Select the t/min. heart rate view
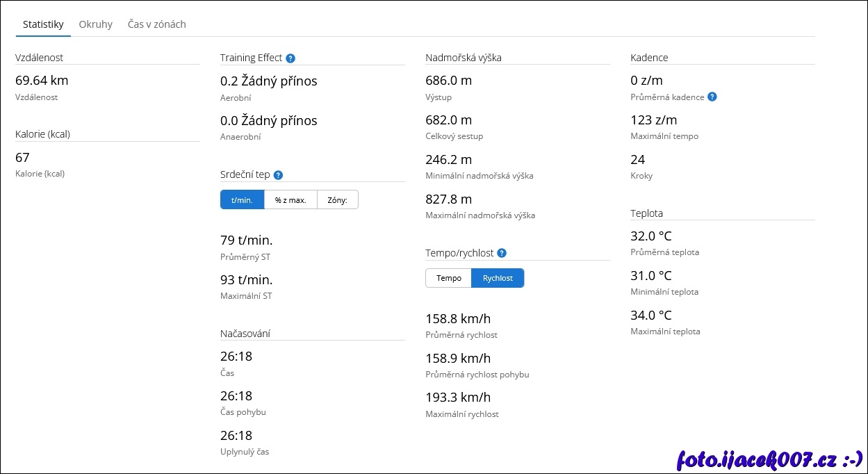Screen dimensions: 868x474 click(242, 200)
